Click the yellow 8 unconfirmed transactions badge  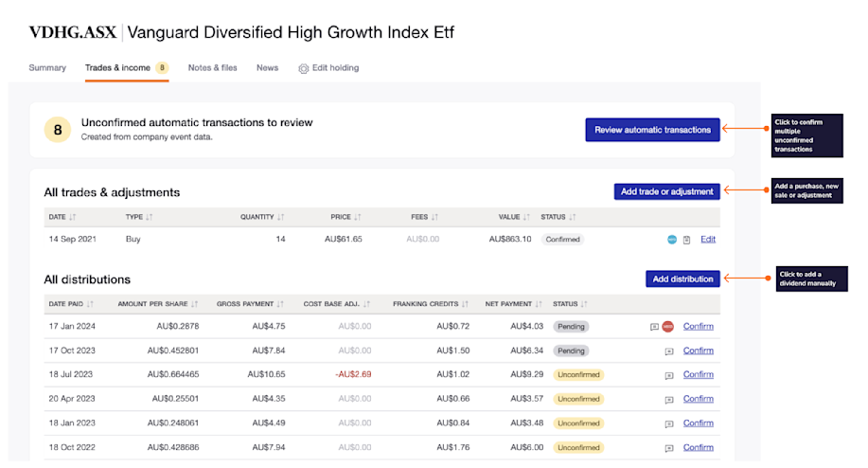[58, 130]
